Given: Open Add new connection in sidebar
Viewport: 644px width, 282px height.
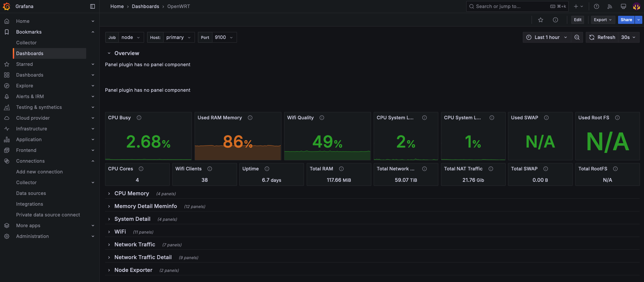Looking at the screenshot, I should 39,172.
